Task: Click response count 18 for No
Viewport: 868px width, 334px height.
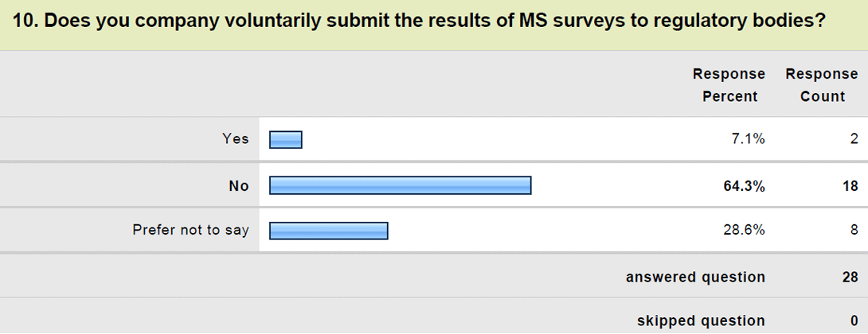Action: (851, 186)
